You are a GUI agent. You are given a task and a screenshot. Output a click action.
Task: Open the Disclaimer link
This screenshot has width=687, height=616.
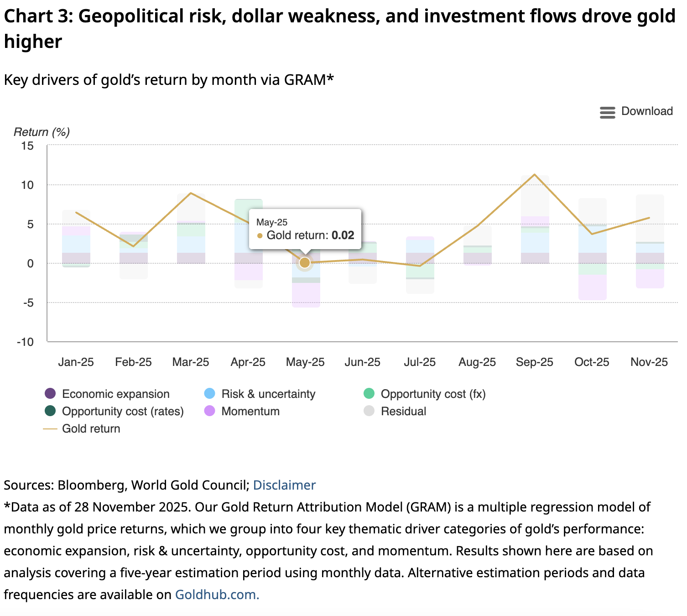284,485
